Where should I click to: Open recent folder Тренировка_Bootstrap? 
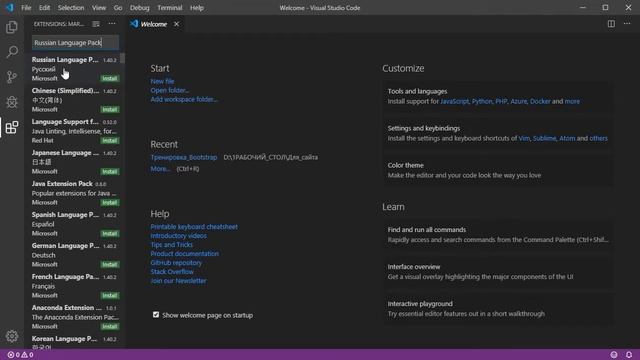pos(184,157)
